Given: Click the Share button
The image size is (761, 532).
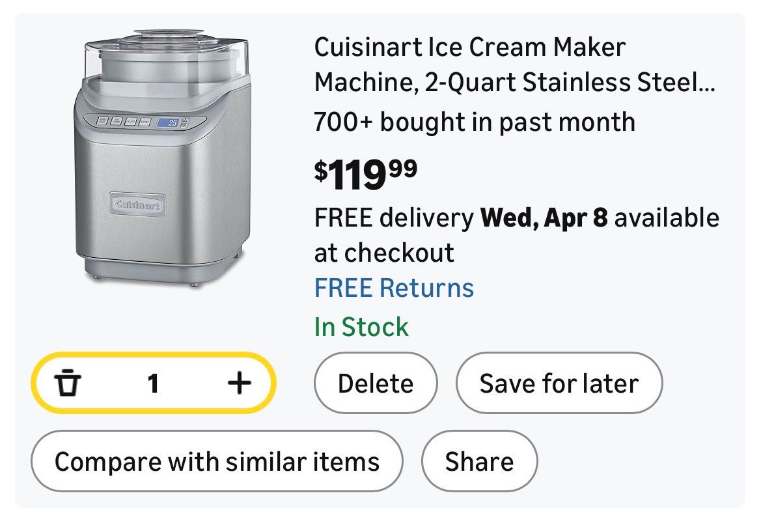Looking at the screenshot, I should pos(479,462).
